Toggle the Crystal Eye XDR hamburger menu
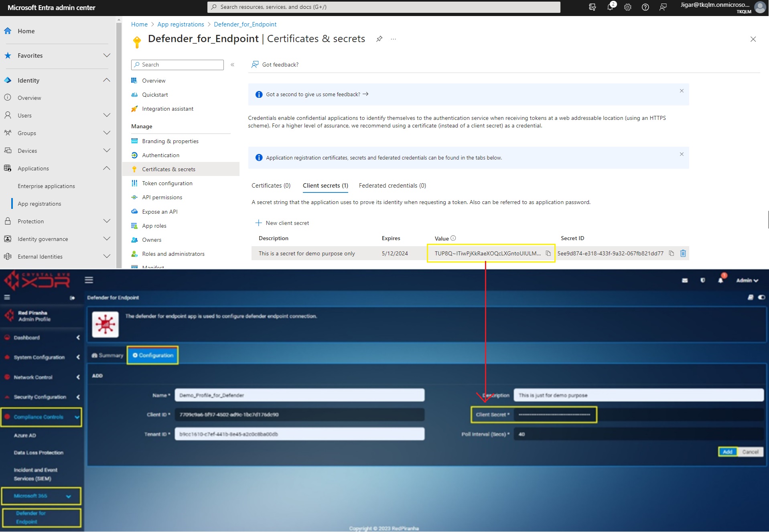Viewport: 769px width, 532px height. (x=89, y=280)
